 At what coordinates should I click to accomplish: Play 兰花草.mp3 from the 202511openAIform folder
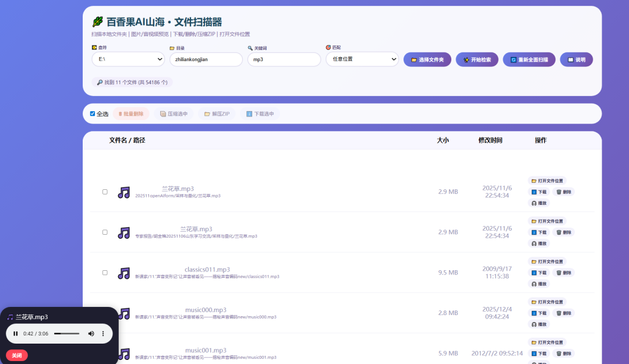(x=539, y=203)
